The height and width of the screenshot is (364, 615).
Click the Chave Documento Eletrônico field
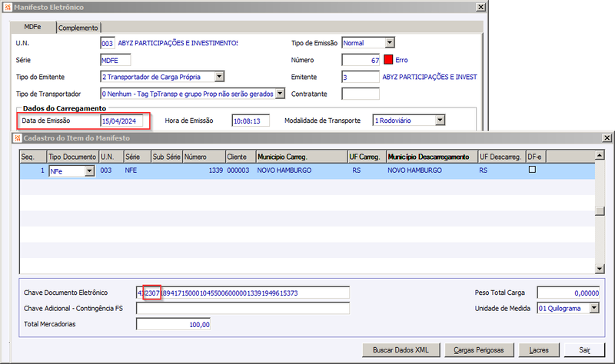click(x=243, y=293)
